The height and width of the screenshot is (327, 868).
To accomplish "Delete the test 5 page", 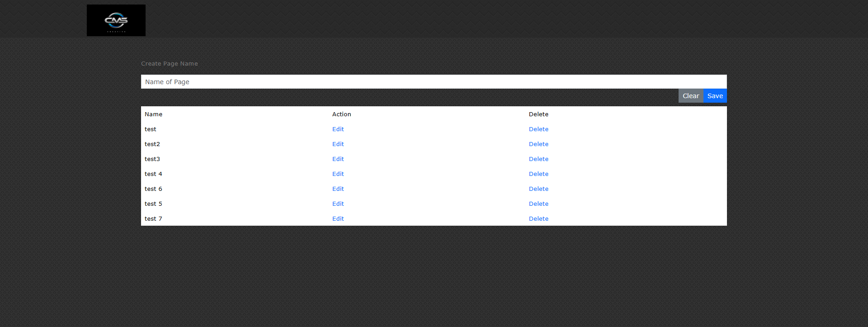I will tap(538, 204).
